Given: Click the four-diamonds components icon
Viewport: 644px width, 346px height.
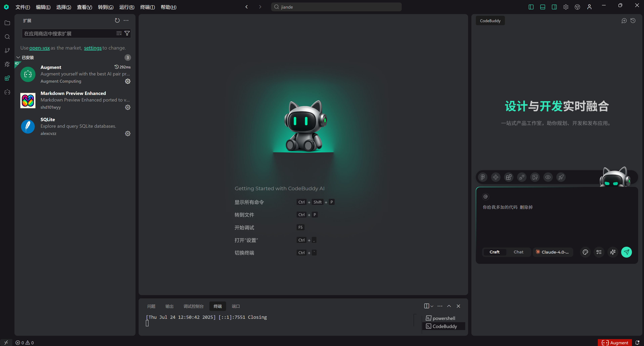Looking at the screenshot, I should coord(496,177).
